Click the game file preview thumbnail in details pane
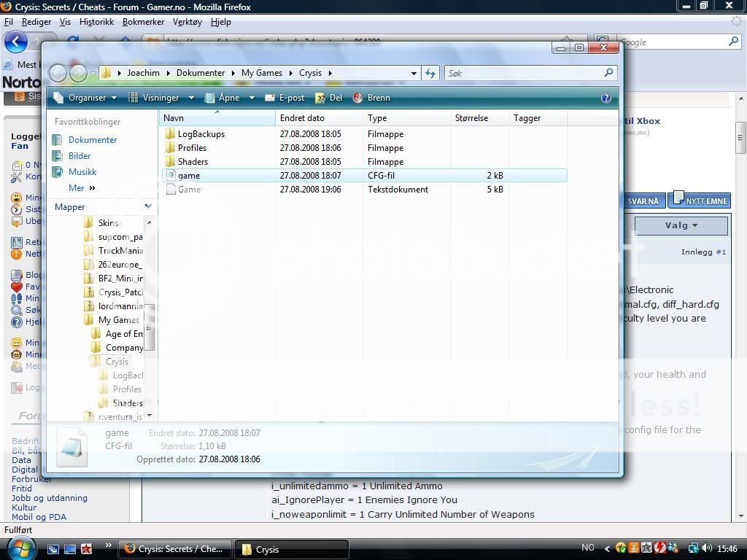This screenshot has height=560, width=747. [72, 447]
